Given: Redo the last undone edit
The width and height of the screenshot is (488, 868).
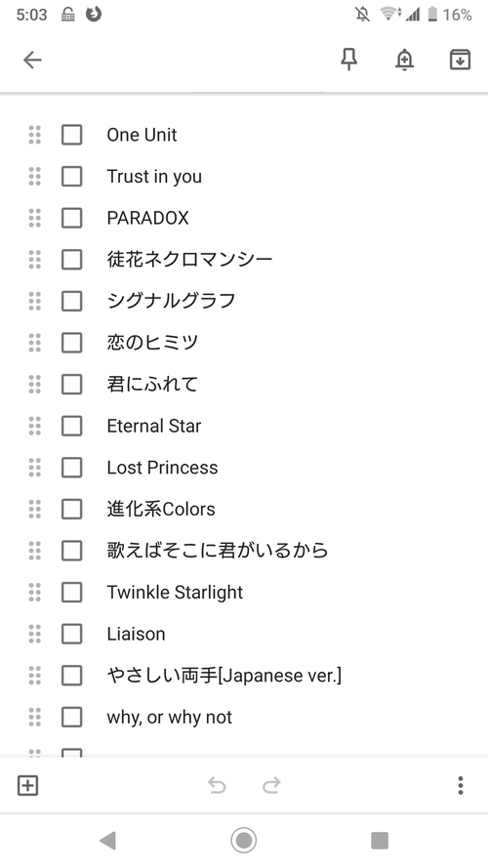Looking at the screenshot, I should coord(271,785).
